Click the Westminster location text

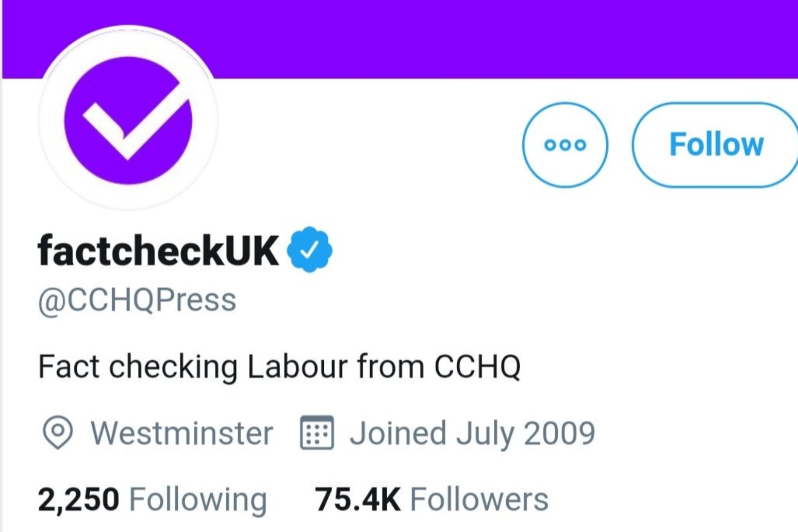coord(182,433)
